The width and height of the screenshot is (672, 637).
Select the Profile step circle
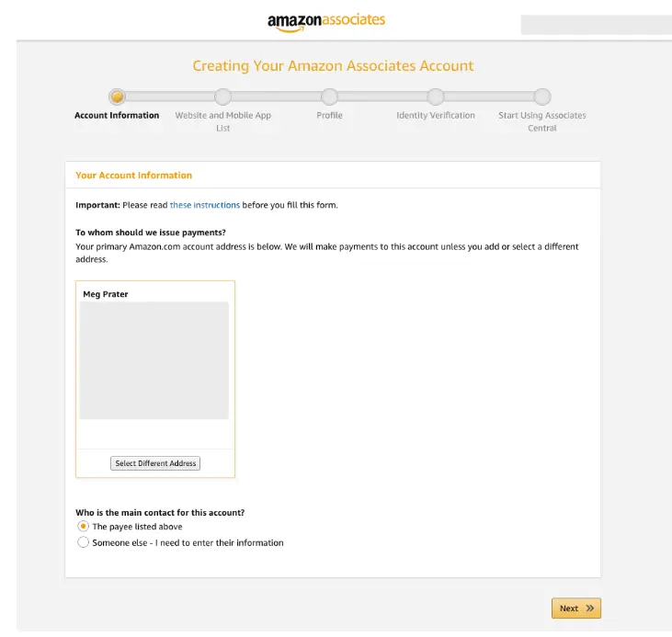[x=329, y=97]
